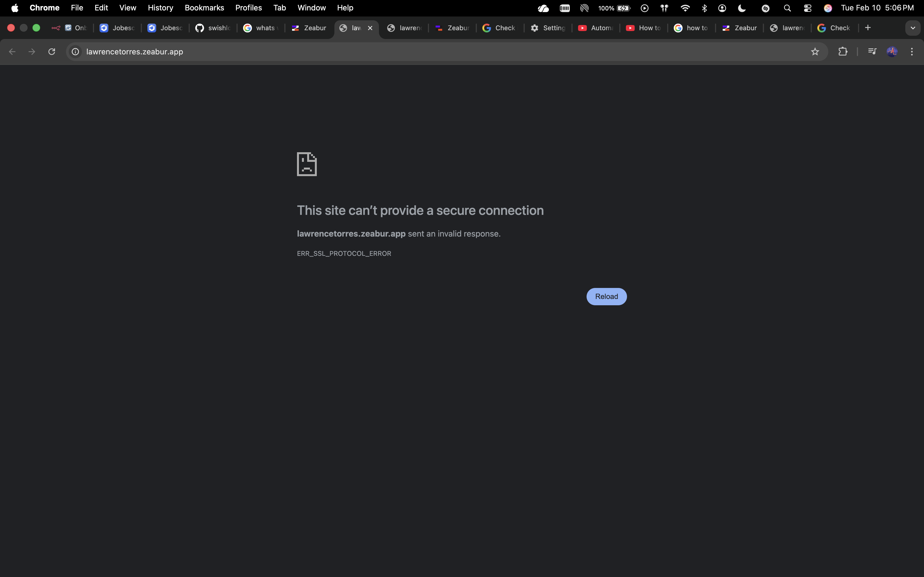924x577 pixels.
Task: Open the History menu
Action: pyautogui.click(x=160, y=8)
